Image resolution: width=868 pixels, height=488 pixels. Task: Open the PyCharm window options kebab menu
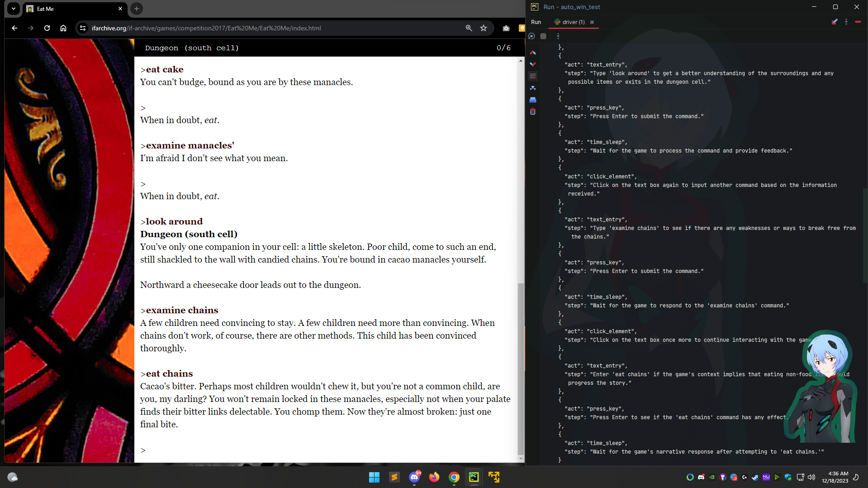[x=846, y=22]
